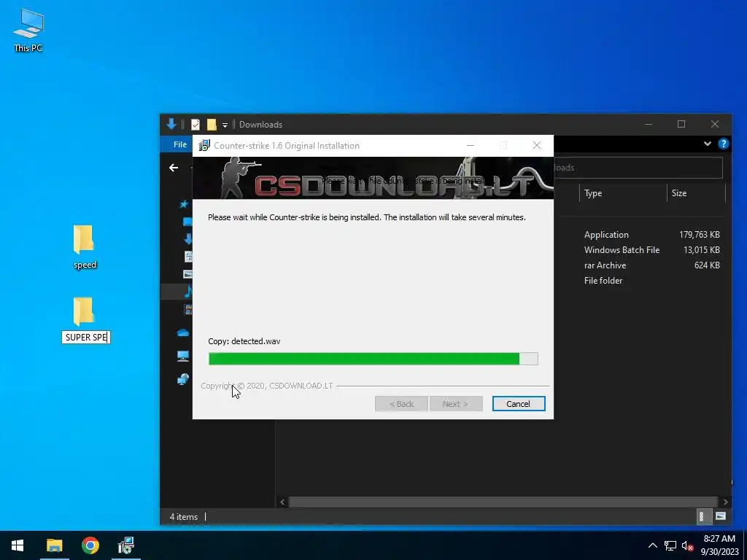Open Explorer Help via the question mark icon
The image size is (747, 560).
[723, 144]
